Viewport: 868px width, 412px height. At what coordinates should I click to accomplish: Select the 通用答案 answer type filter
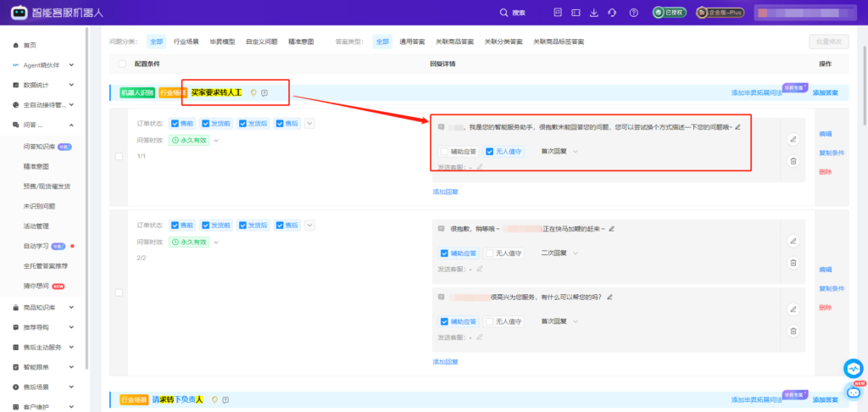pos(413,42)
